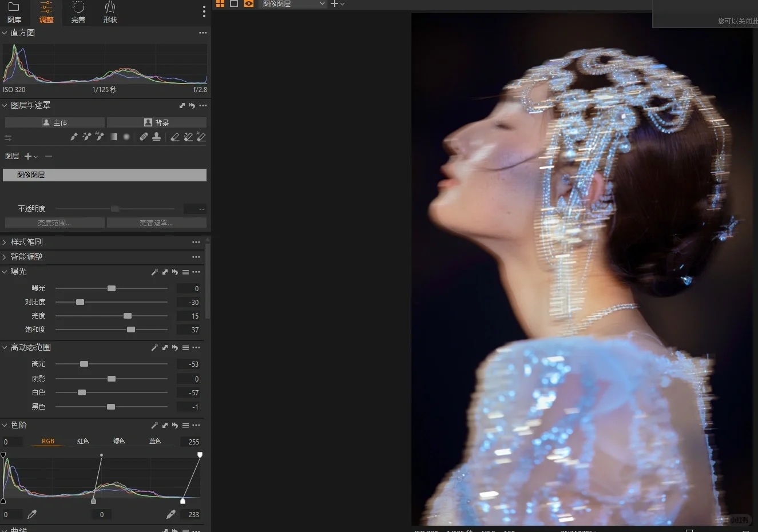The height and width of the screenshot is (532, 758).
Task: Reset the 图层与遮罩 panel adjustments
Action: (192, 105)
